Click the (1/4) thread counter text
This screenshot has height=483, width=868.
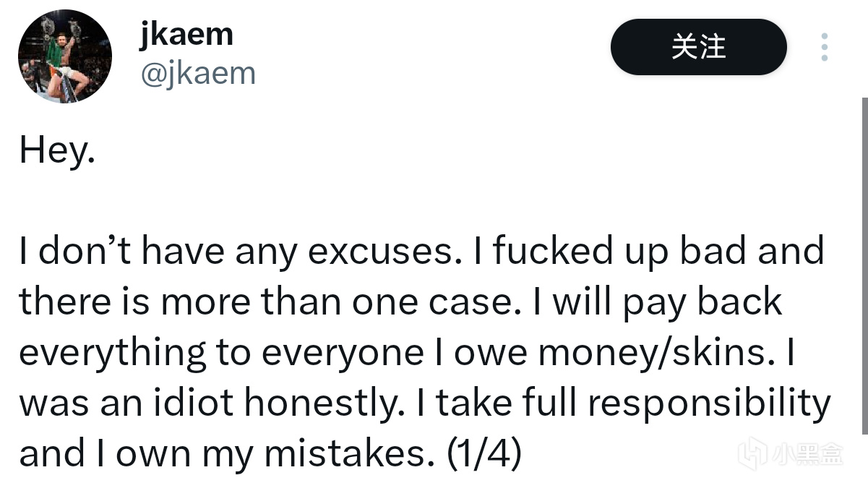point(484,453)
